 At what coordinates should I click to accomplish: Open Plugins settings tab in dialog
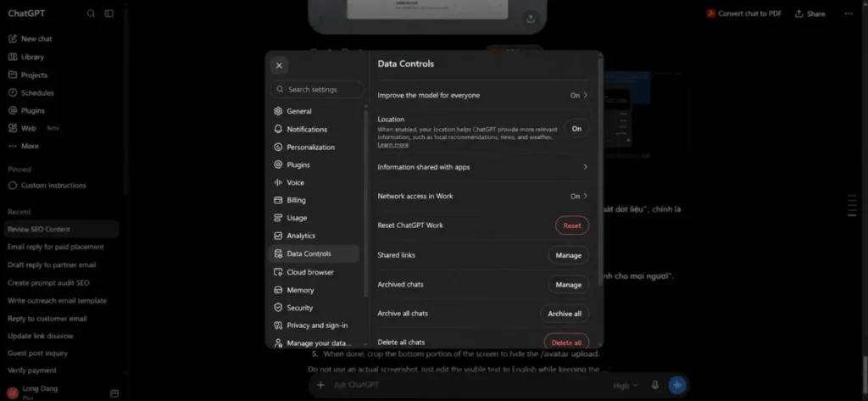(x=315, y=165)
